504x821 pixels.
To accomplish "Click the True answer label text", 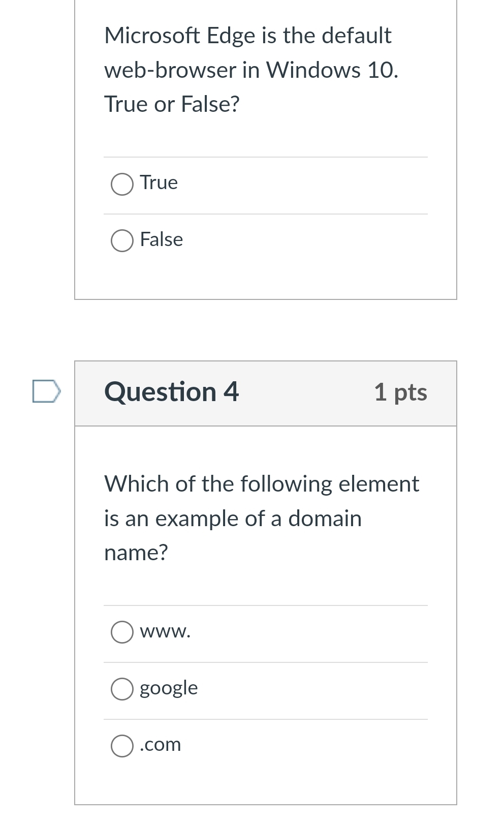I will (x=159, y=183).
